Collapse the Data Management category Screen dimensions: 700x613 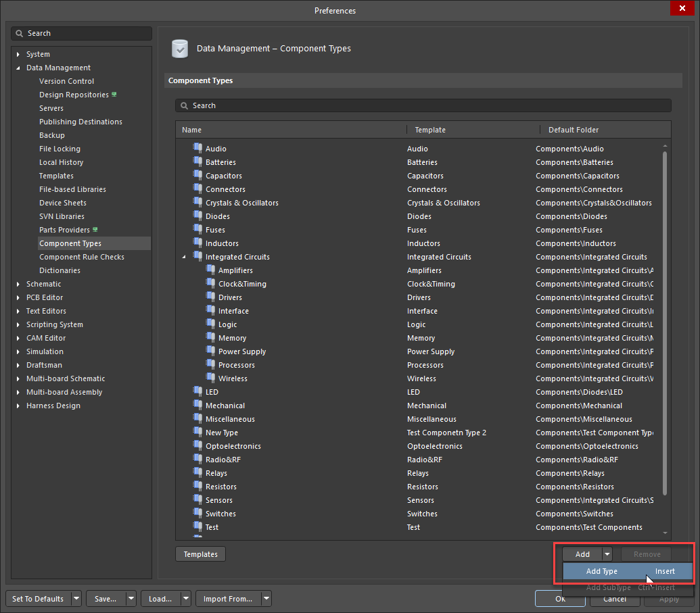pyautogui.click(x=18, y=68)
